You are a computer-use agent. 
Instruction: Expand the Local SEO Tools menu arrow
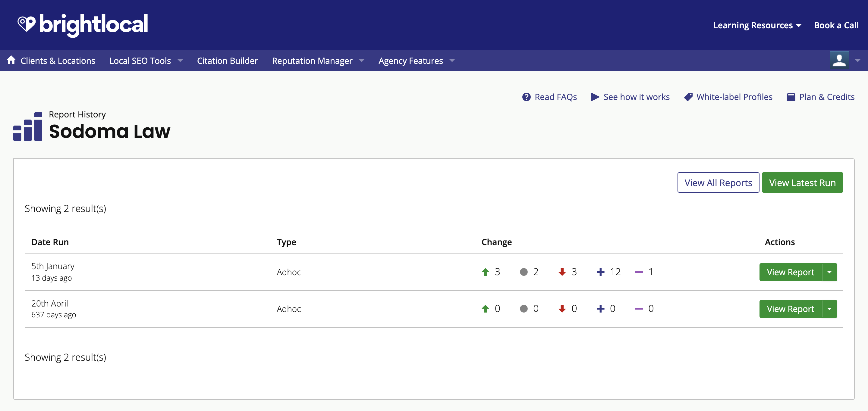coord(180,61)
